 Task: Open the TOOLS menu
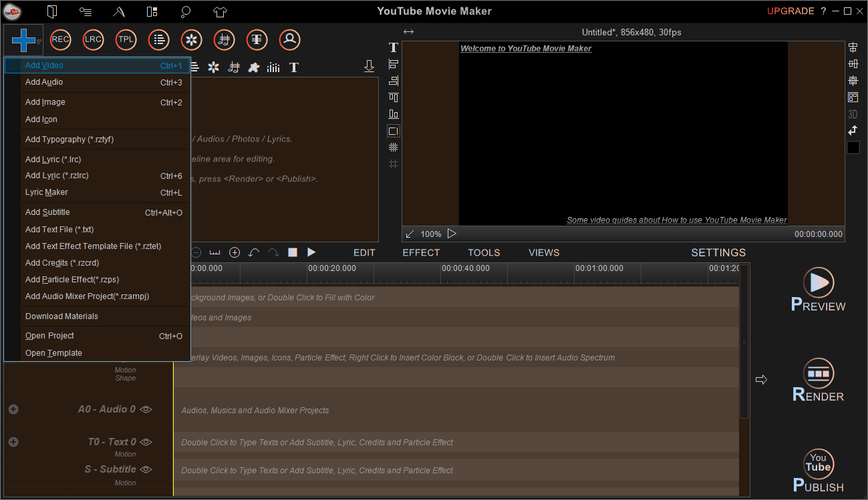(x=484, y=252)
